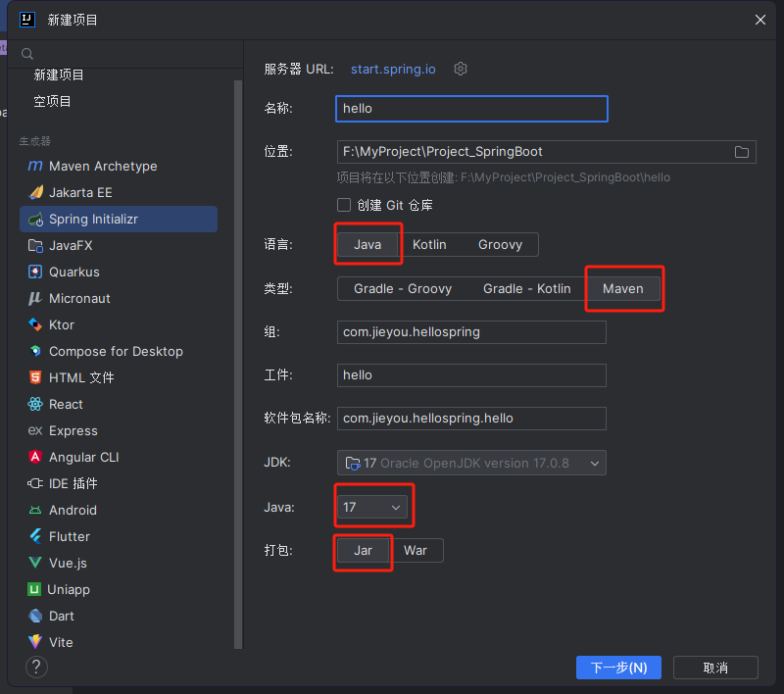This screenshot has width=784, height=694.
Task: Click the Jakarta EE feather icon
Action: pos(35,192)
